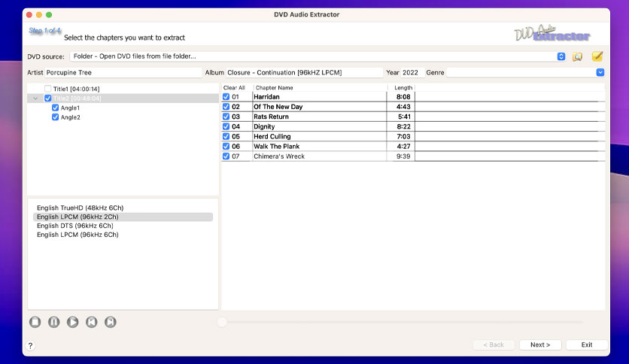Close the window with the red button
This screenshot has width=629, height=364.
click(x=29, y=15)
